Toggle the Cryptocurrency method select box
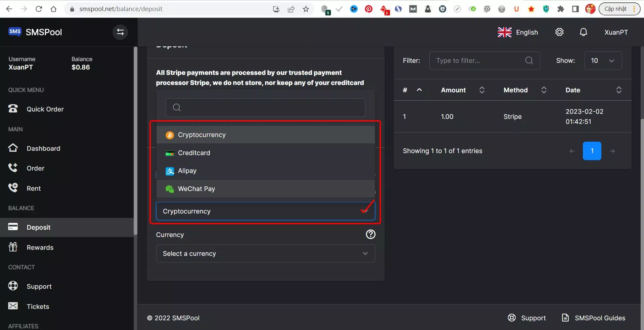 [265, 211]
